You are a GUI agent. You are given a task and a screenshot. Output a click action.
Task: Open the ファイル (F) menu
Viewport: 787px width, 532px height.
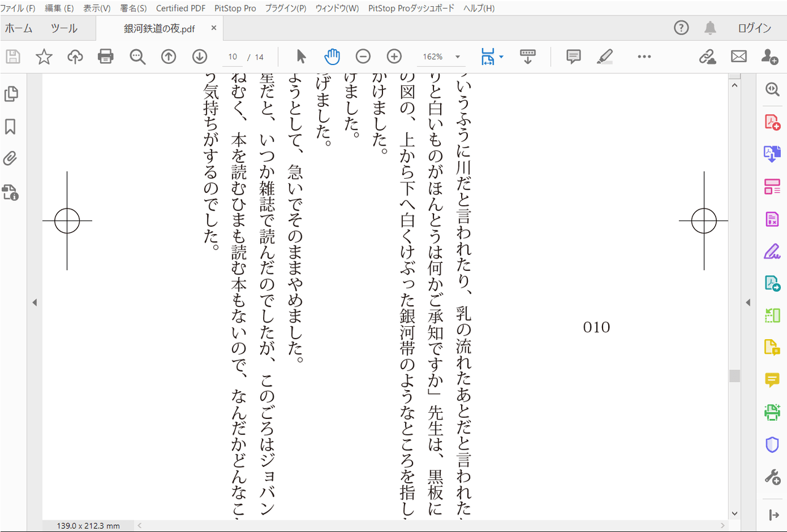pos(18,8)
